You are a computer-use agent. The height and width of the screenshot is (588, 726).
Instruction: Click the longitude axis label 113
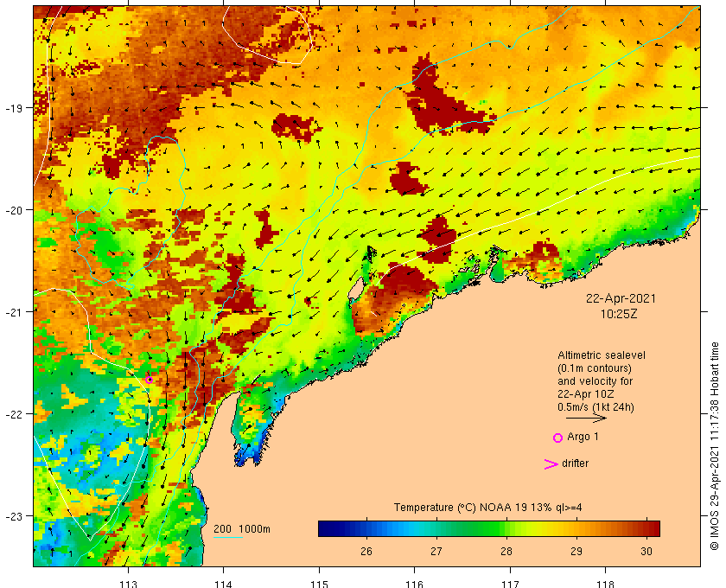[128, 584]
